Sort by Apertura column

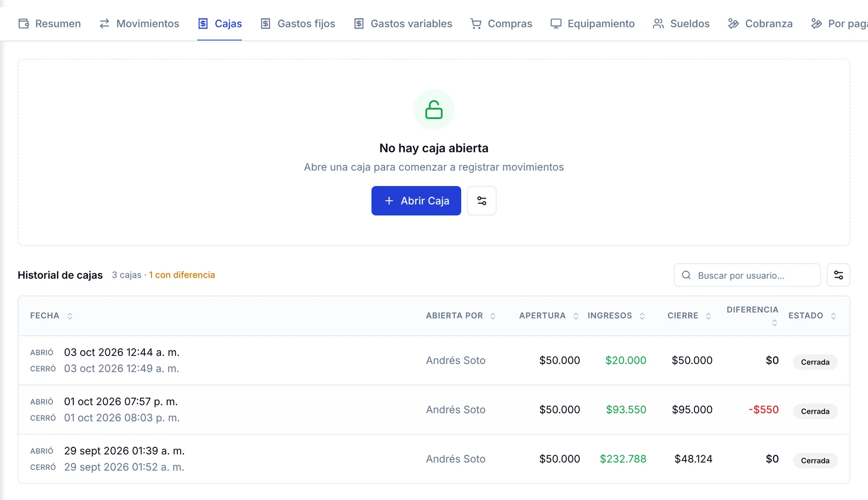tap(549, 316)
